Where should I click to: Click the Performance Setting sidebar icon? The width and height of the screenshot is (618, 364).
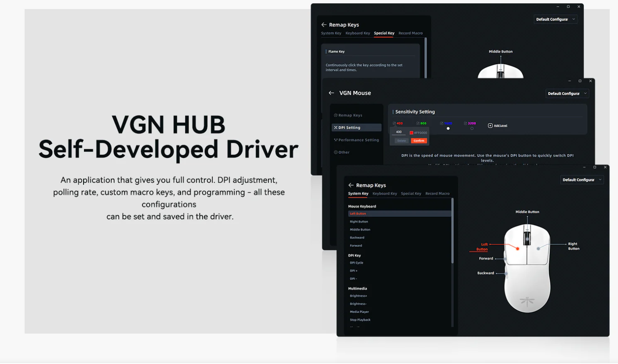point(335,140)
